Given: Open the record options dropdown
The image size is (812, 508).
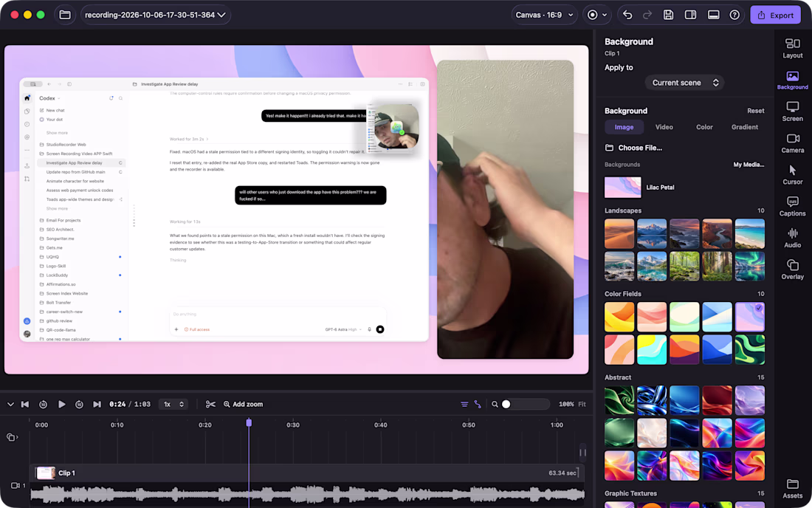Looking at the screenshot, I should (597, 15).
